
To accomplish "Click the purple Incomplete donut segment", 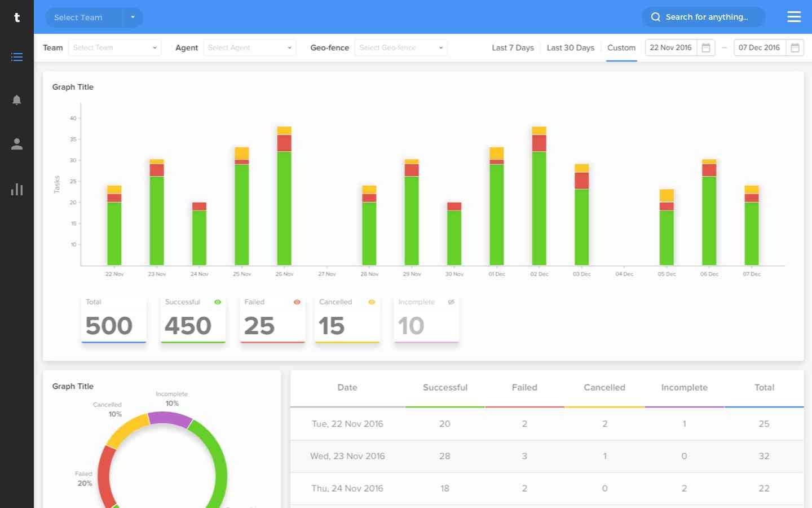I will point(170,419).
